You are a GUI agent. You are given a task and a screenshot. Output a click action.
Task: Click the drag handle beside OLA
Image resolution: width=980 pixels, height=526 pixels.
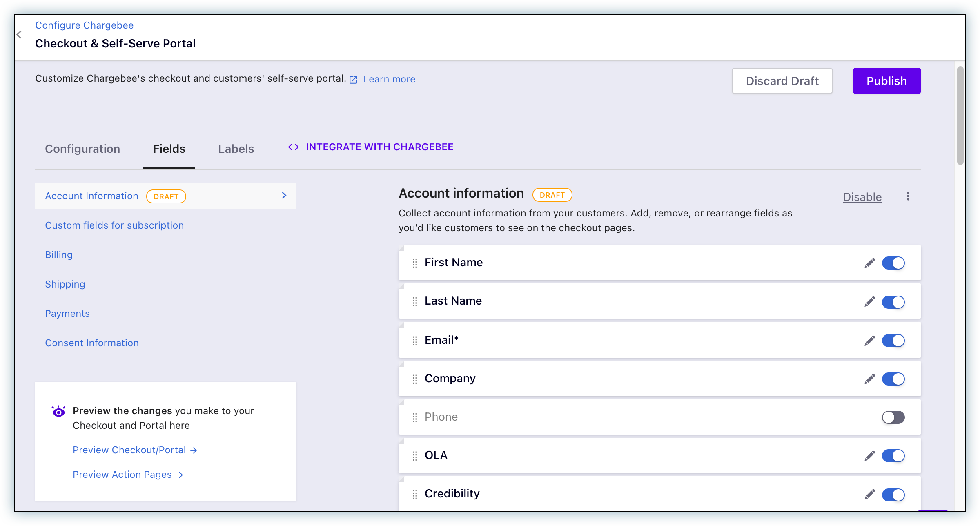(415, 456)
